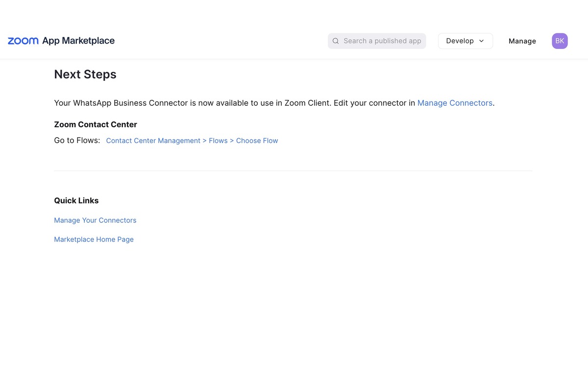Open the BK user avatar menu
The image size is (588, 382).
[560, 41]
